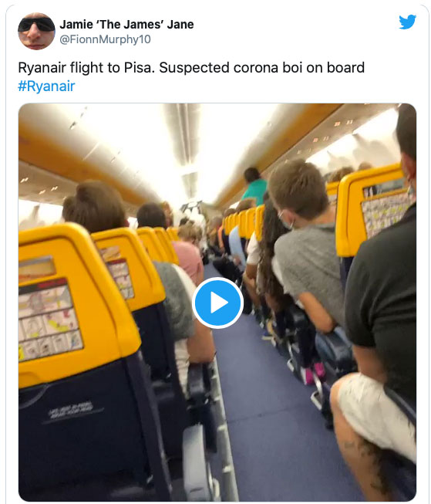Click the display name Jamie 'The James' Jane
This screenshot has width=431, height=504.
[x=126, y=25]
